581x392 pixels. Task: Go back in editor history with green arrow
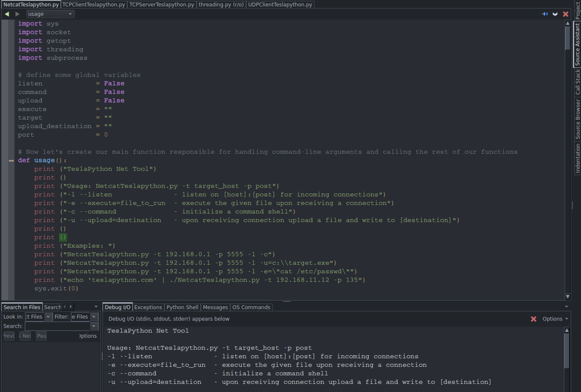[7, 14]
